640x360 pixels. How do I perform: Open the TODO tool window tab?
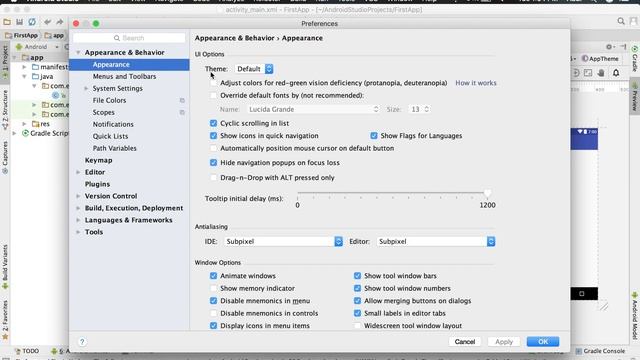pyautogui.click(x=27, y=351)
